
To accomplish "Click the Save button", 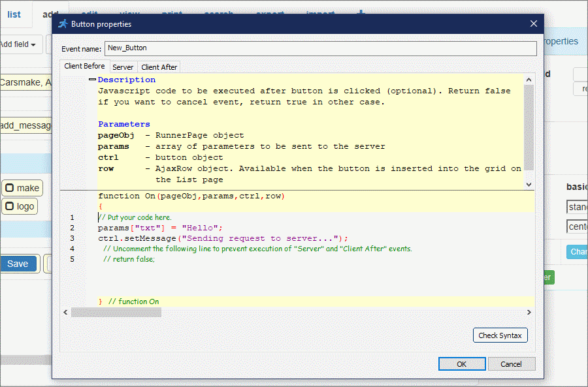I will point(18,264).
